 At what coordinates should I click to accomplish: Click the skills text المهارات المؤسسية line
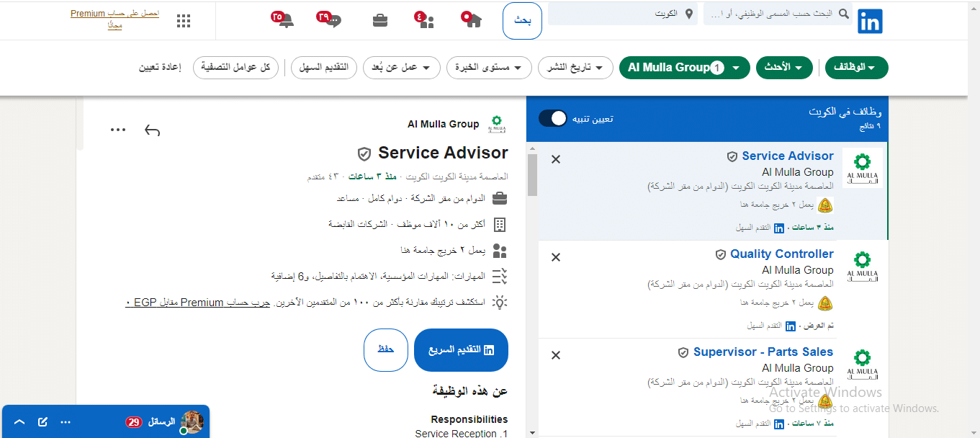(379, 277)
